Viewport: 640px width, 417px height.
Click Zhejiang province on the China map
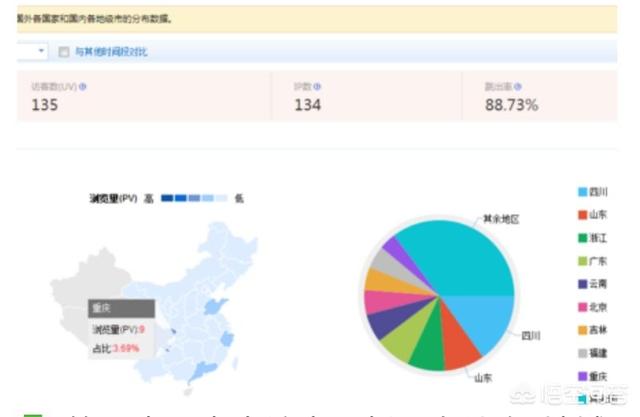click(227, 338)
